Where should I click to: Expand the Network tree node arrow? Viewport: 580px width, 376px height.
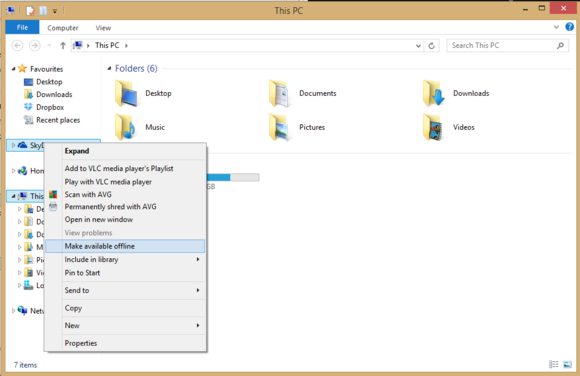point(13,311)
